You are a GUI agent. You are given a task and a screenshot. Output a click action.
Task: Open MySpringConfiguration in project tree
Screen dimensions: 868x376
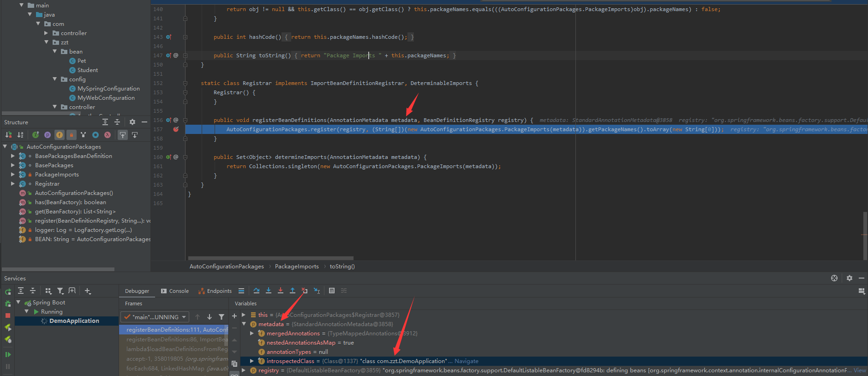click(108, 89)
